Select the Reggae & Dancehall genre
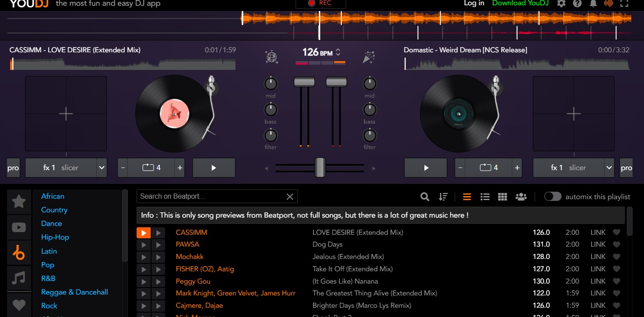The height and width of the screenshot is (317, 644). pyautogui.click(x=74, y=292)
